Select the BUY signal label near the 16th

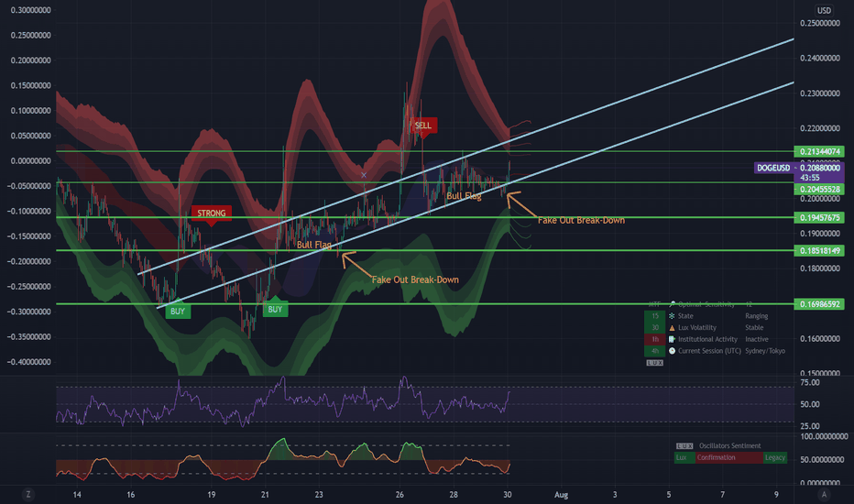(178, 312)
